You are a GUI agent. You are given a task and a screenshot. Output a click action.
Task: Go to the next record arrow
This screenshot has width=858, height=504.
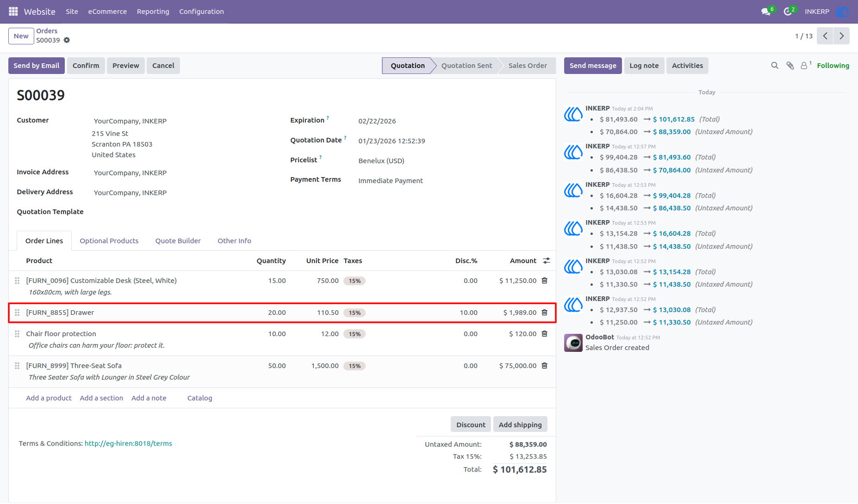pos(841,36)
